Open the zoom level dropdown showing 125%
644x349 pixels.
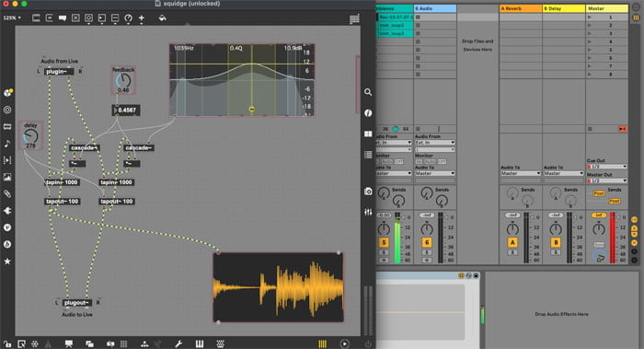point(12,17)
